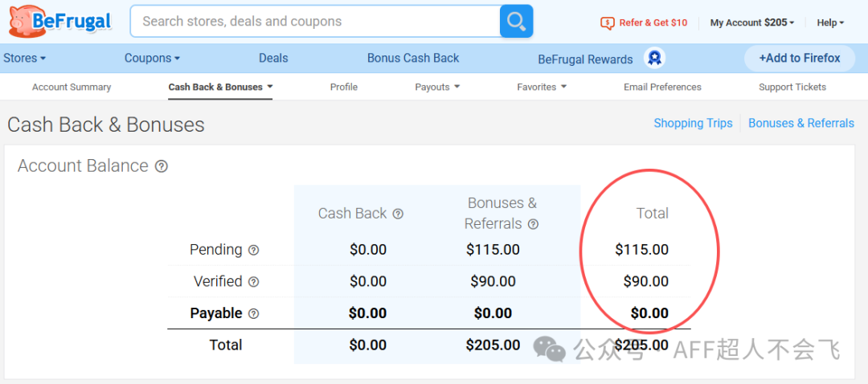Open the BeFrugal Rewards menu item

585,59
